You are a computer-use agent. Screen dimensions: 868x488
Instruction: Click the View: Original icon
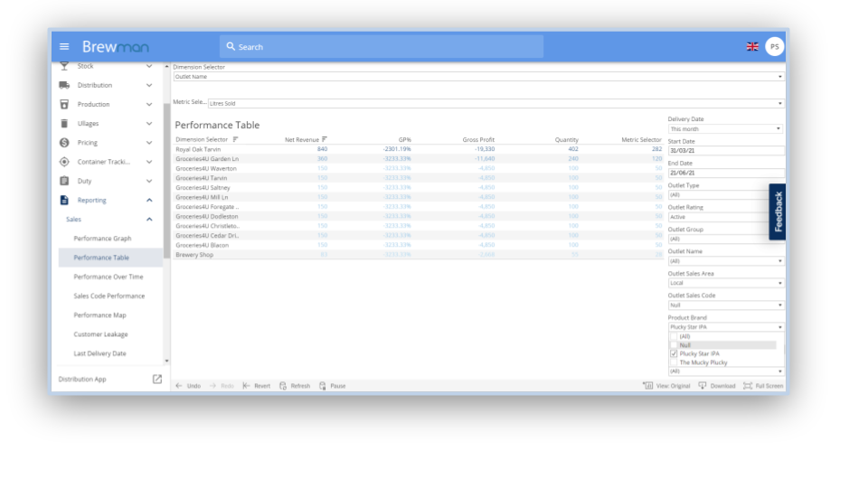click(x=647, y=385)
